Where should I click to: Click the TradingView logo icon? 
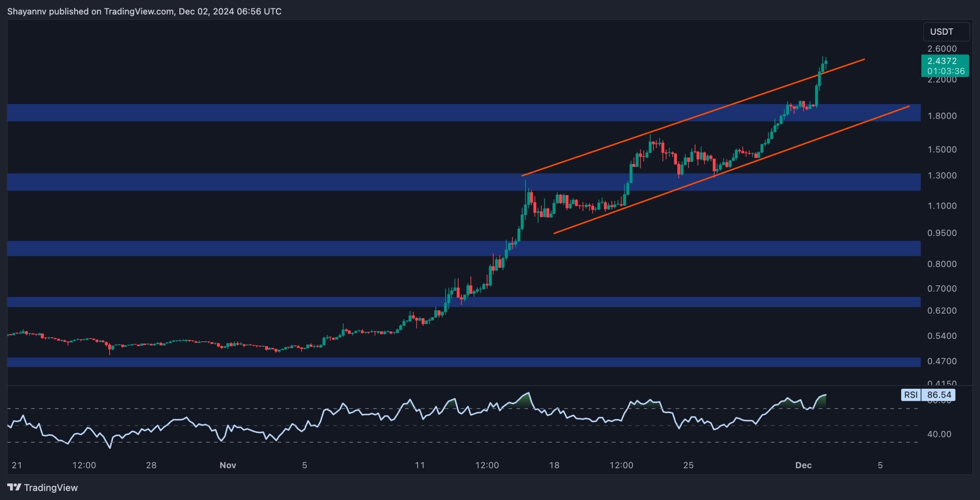click(x=15, y=487)
